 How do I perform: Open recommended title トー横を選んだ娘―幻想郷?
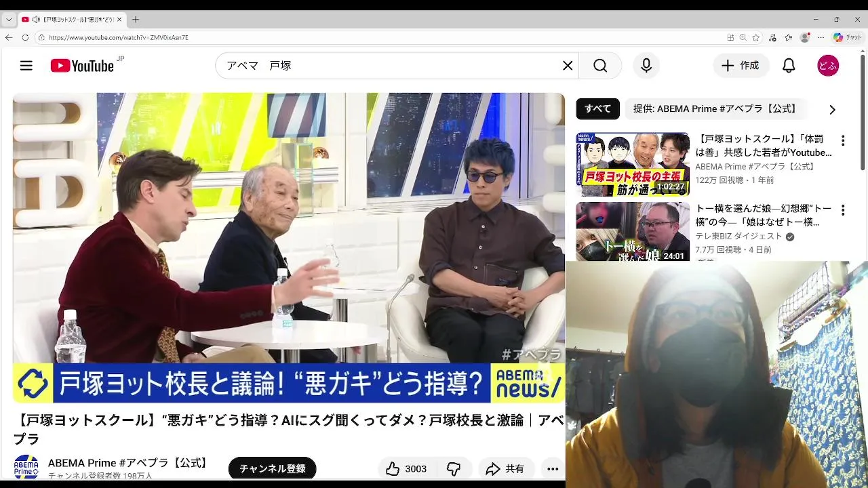click(x=764, y=215)
